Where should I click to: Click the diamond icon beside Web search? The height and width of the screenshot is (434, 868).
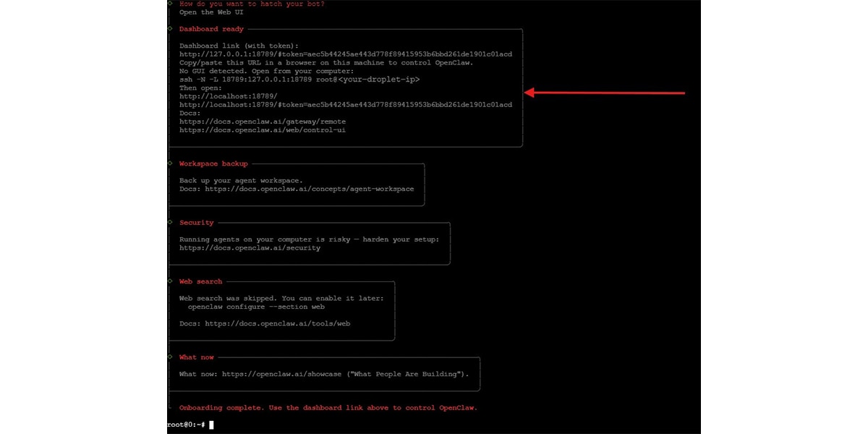pos(170,281)
